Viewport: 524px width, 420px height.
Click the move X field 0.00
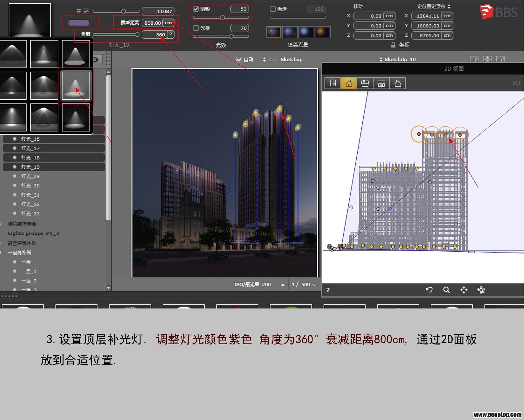point(369,16)
